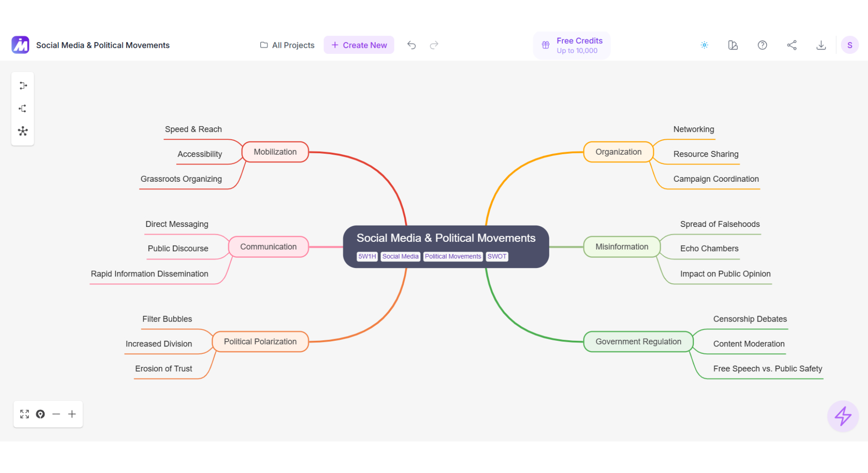The width and height of the screenshot is (868, 473).
Task: Select Public Discourse subtopic
Action: [x=178, y=248]
